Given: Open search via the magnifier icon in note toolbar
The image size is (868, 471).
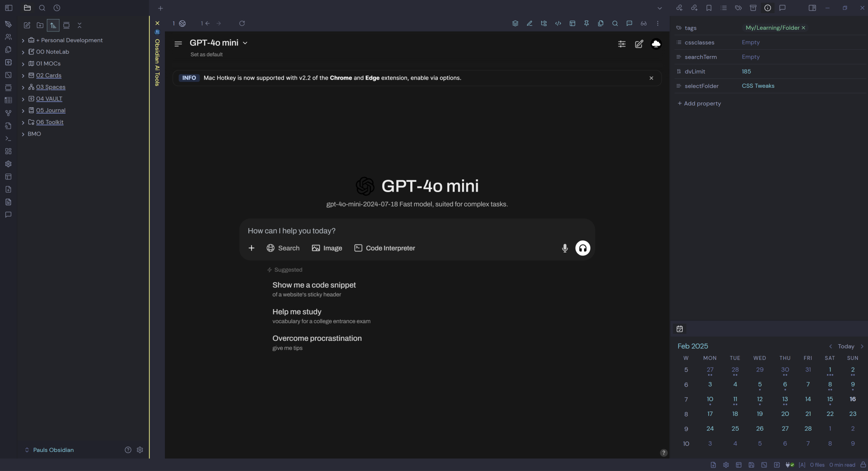Looking at the screenshot, I should (x=615, y=23).
